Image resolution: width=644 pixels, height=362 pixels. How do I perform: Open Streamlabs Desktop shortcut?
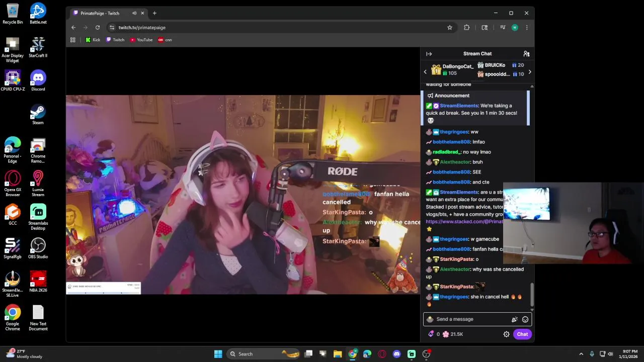tap(38, 217)
